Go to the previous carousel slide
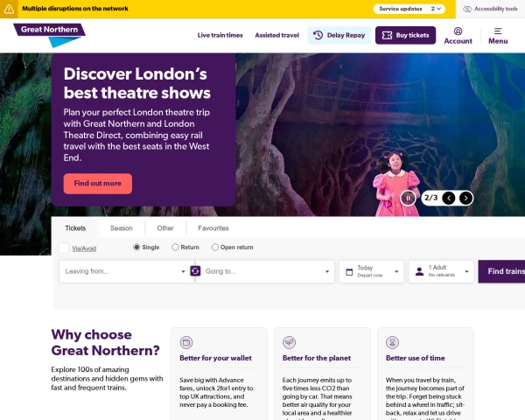 point(449,199)
